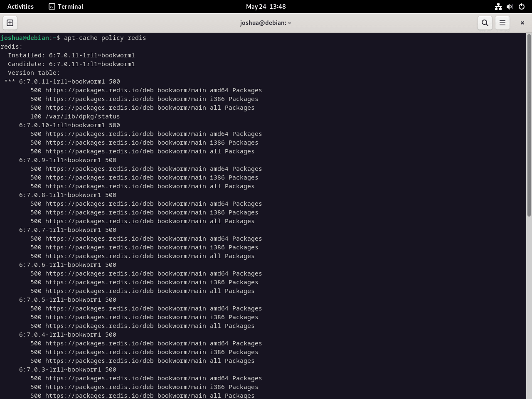Open the hamburger menu

pos(502,23)
